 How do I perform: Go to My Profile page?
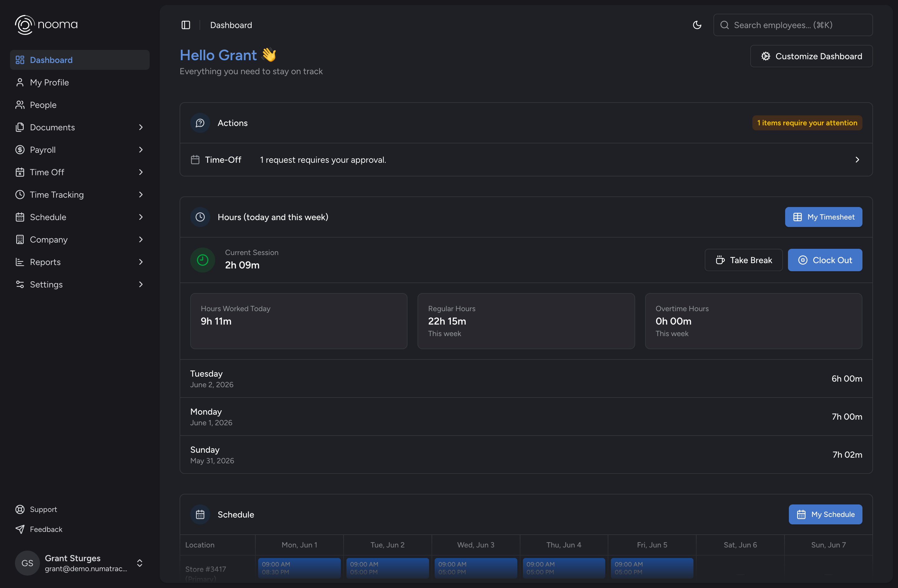click(x=80, y=82)
